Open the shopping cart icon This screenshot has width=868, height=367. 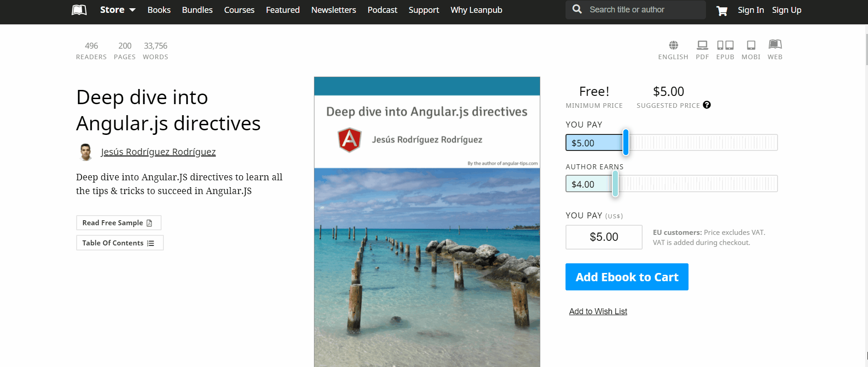click(722, 11)
